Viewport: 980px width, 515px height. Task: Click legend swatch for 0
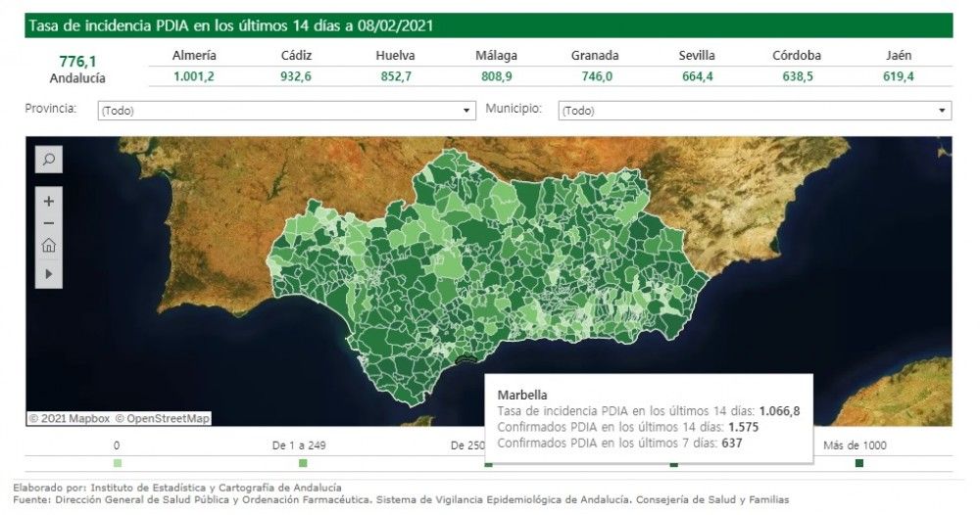click(x=118, y=463)
